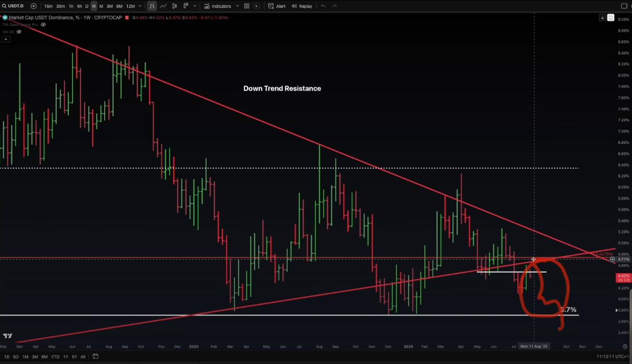Expand the timeframe interval dropdown
The height and width of the screenshot is (364, 632).
tap(140, 6)
